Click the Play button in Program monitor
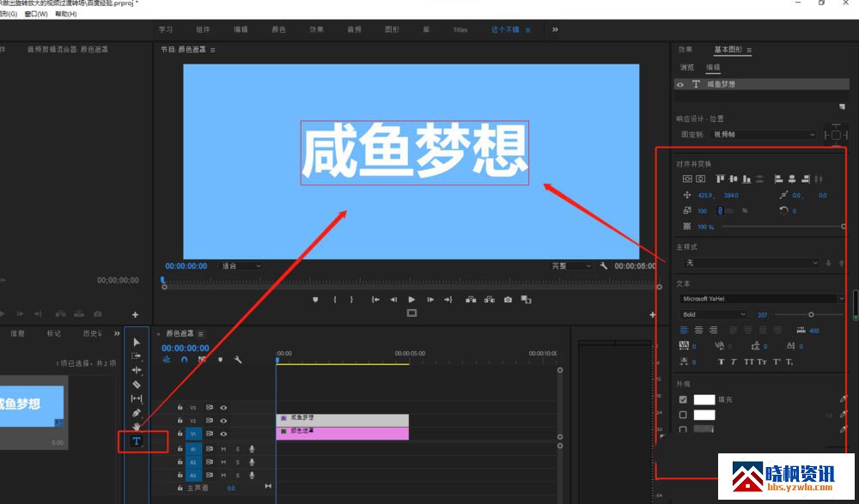Image resolution: width=859 pixels, height=504 pixels. [411, 300]
